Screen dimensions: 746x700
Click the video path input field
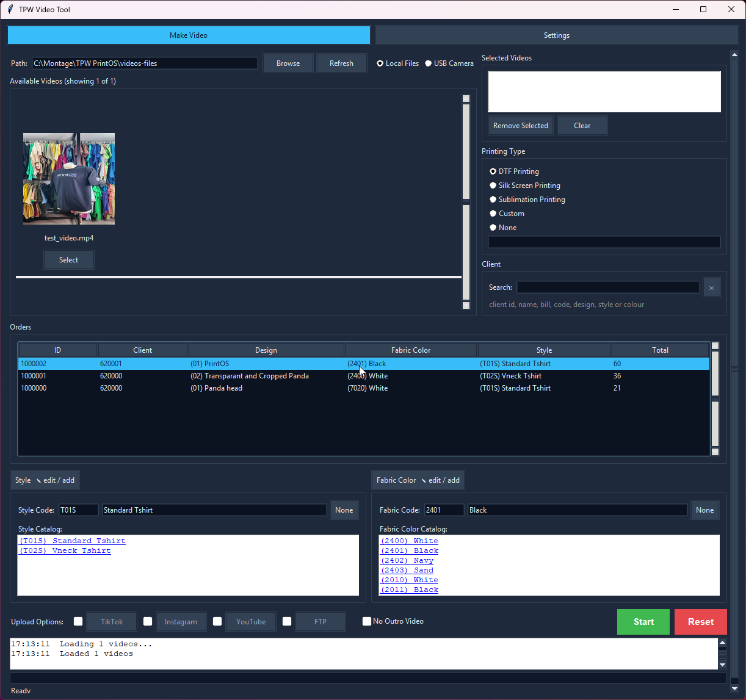(x=145, y=63)
